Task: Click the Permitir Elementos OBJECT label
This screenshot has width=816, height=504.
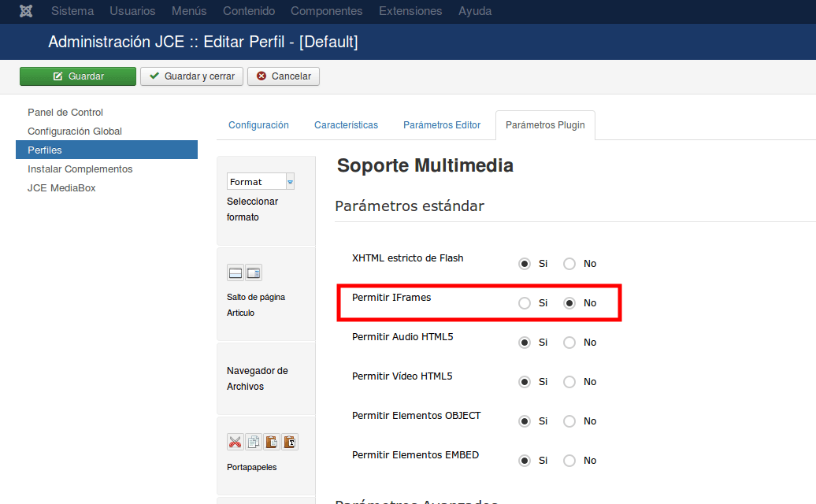Action: point(417,416)
